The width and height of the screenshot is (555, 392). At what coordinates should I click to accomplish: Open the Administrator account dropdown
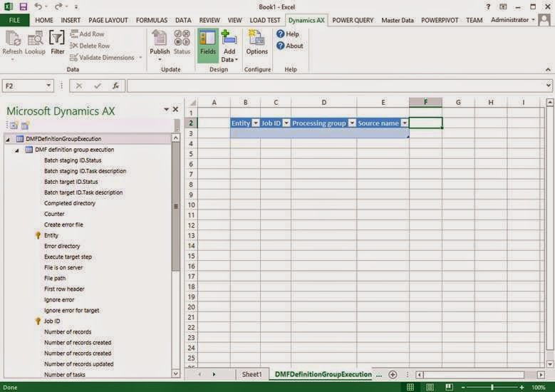(512, 20)
